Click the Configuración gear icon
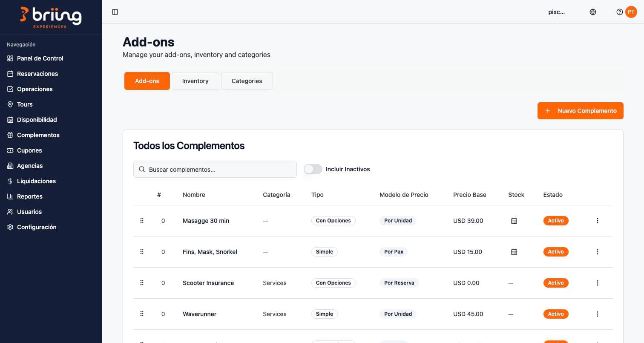This screenshot has height=343, width=644. 10,227
